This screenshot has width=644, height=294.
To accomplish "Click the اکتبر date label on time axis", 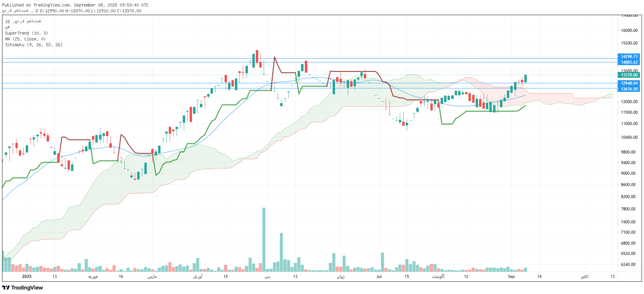I will (584, 277).
